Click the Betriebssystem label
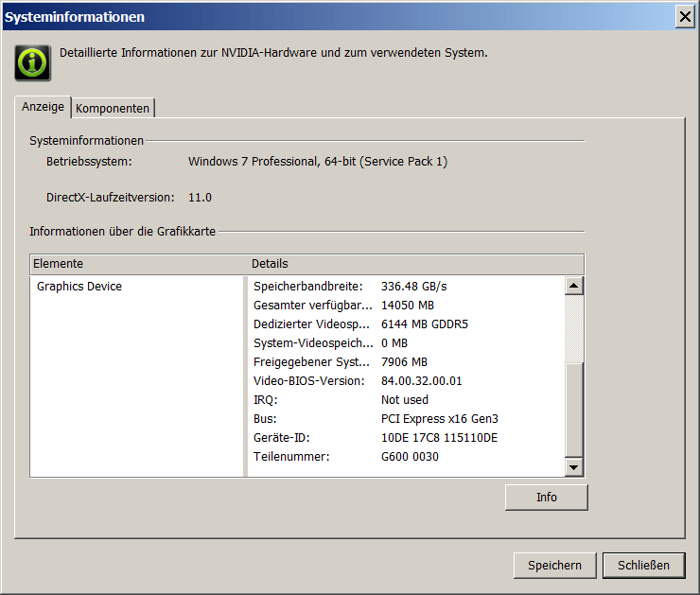 coord(89,162)
